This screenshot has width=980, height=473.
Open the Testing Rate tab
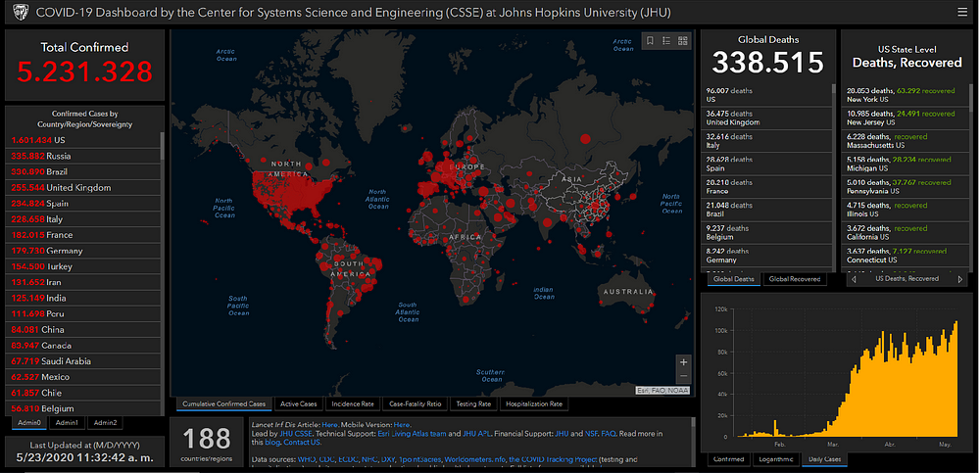(x=473, y=404)
